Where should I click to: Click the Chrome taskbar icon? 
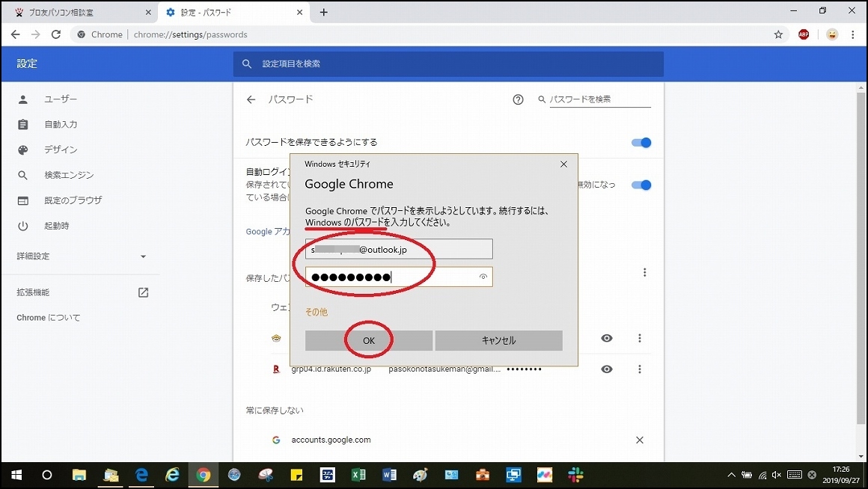(x=204, y=476)
